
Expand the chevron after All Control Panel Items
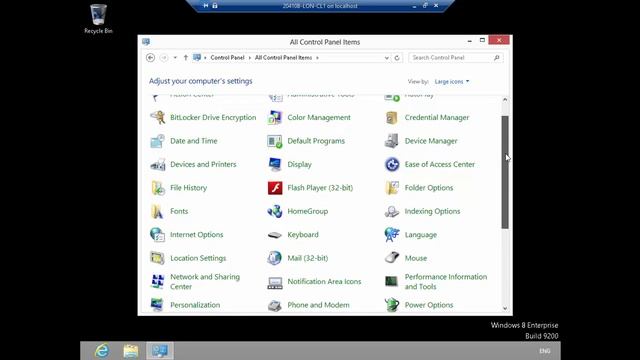coord(317,58)
